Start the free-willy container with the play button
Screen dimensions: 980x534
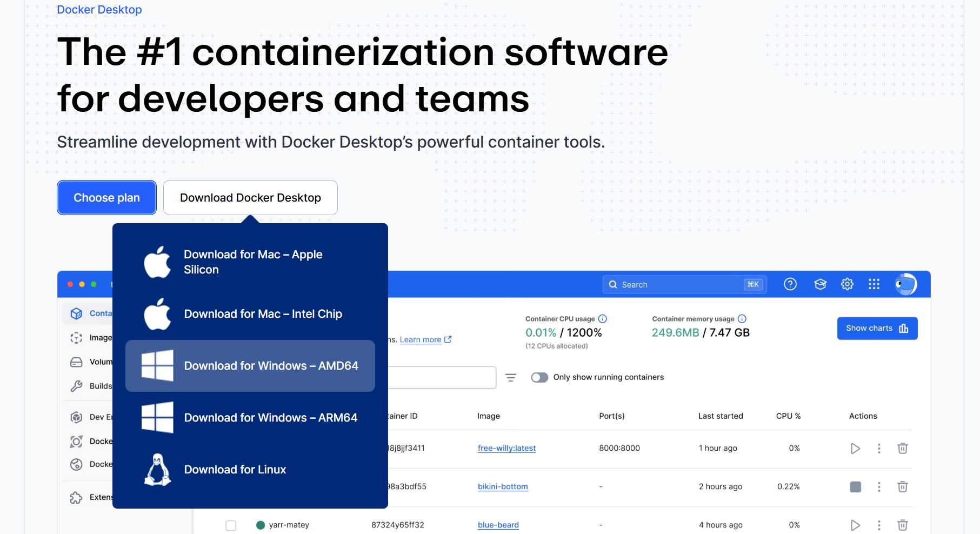[x=856, y=448]
